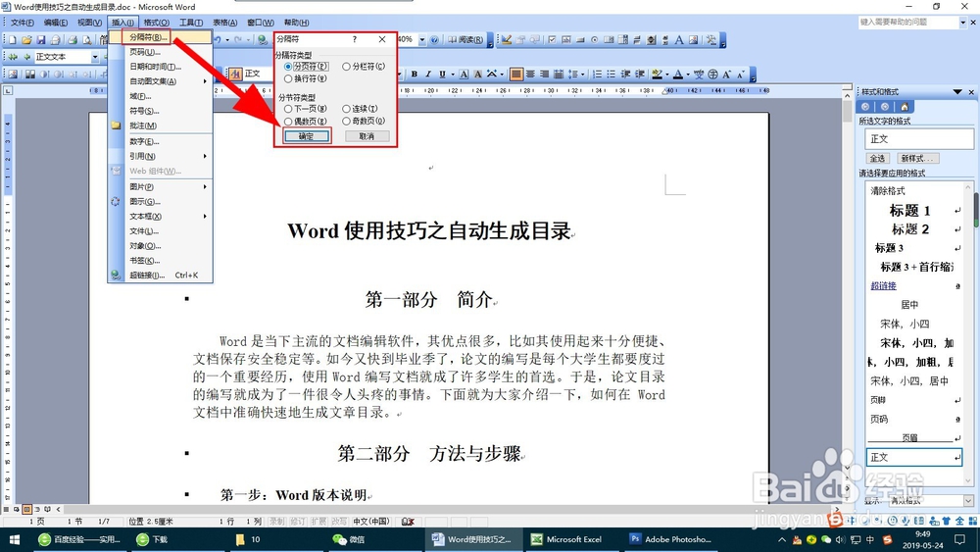This screenshot has width=980, height=552.
Task: Open the zoom percentage dropdown arrow
Action: [x=422, y=39]
